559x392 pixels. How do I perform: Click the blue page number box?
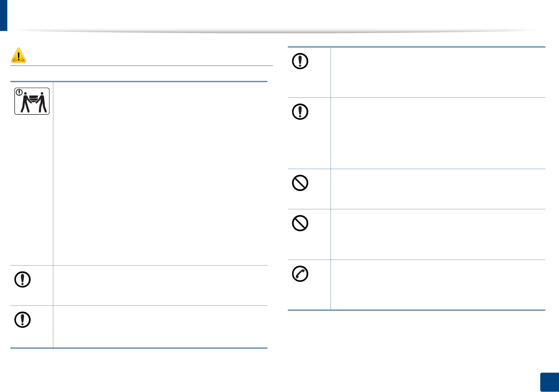click(549, 382)
